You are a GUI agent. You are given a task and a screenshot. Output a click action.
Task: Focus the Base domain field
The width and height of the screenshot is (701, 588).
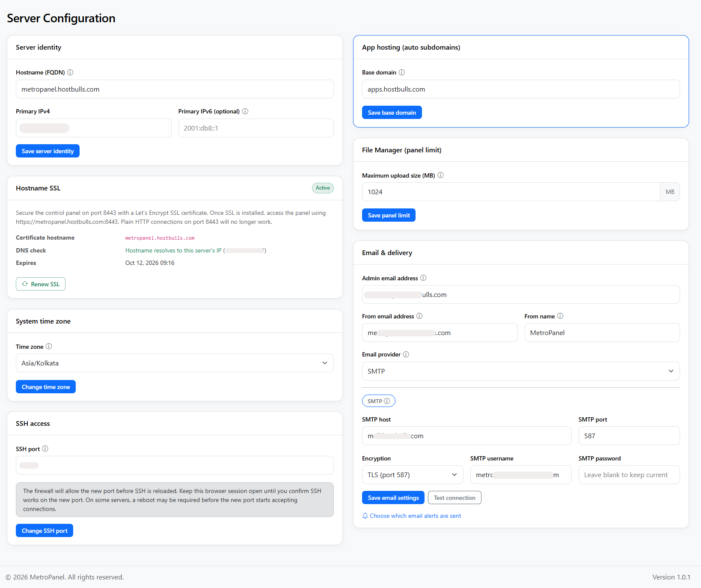(x=521, y=89)
